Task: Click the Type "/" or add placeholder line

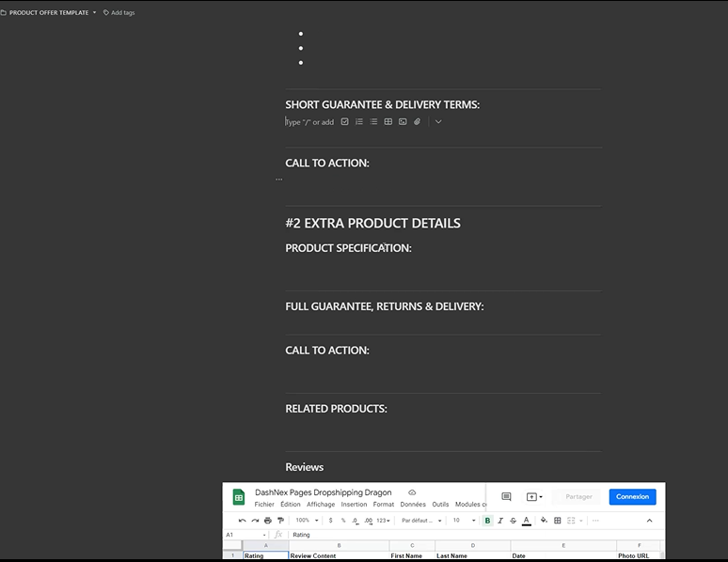Action: coord(309,122)
